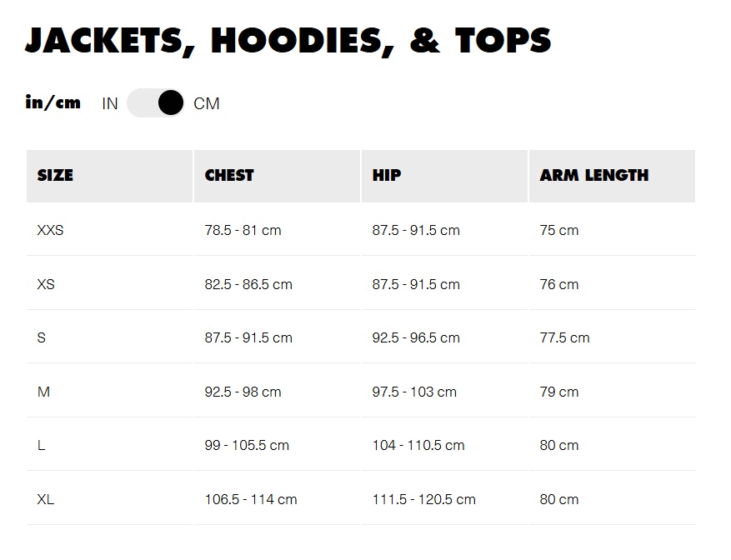Click the CHEST column header
This screenshot has width=731, height=560.
click(x=277, y=176)
